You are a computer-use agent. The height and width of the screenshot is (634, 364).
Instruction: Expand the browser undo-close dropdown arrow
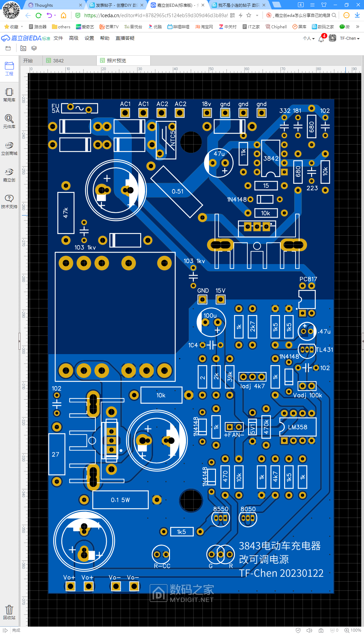click(x=55, y=15)
